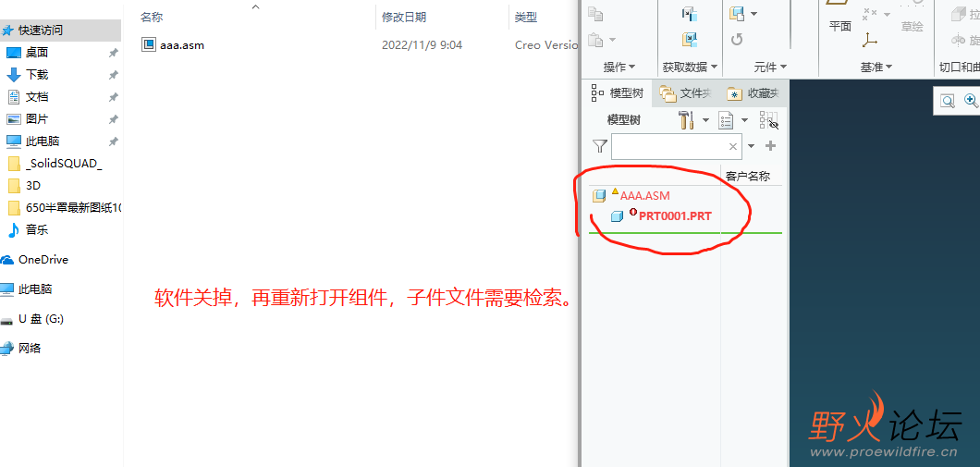Toggle tree visibility eye icon
Image resolution: width=980 pixels, height=467 pixels.
click(769, 120)
